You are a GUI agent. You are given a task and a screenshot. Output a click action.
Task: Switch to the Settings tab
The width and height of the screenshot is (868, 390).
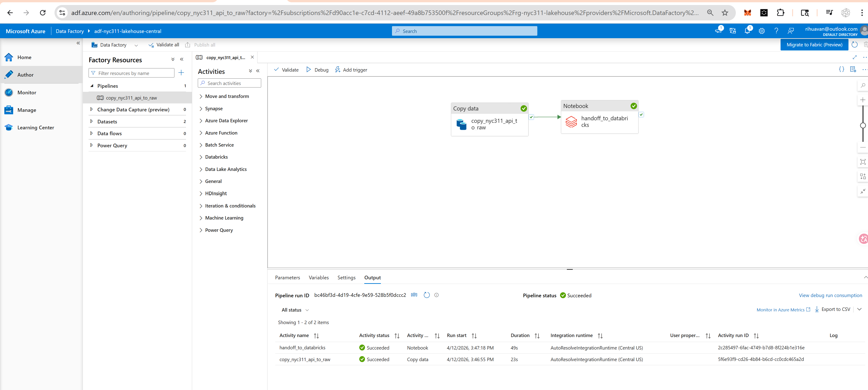coord(346,277)
